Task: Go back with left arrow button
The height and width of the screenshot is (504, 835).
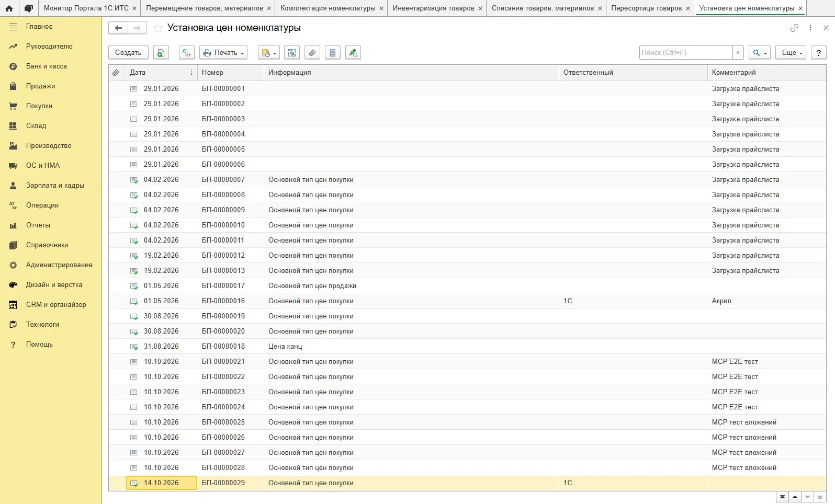Action: [x=118, y=28]
